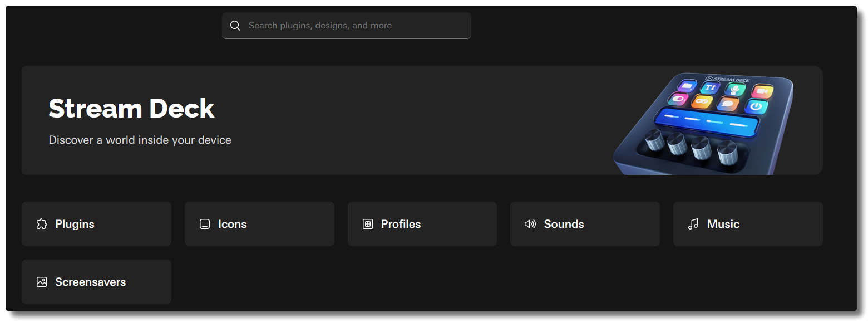Click the search bar placeholder text
Viewport: 868px width, 322px height.
pos(320,25)
